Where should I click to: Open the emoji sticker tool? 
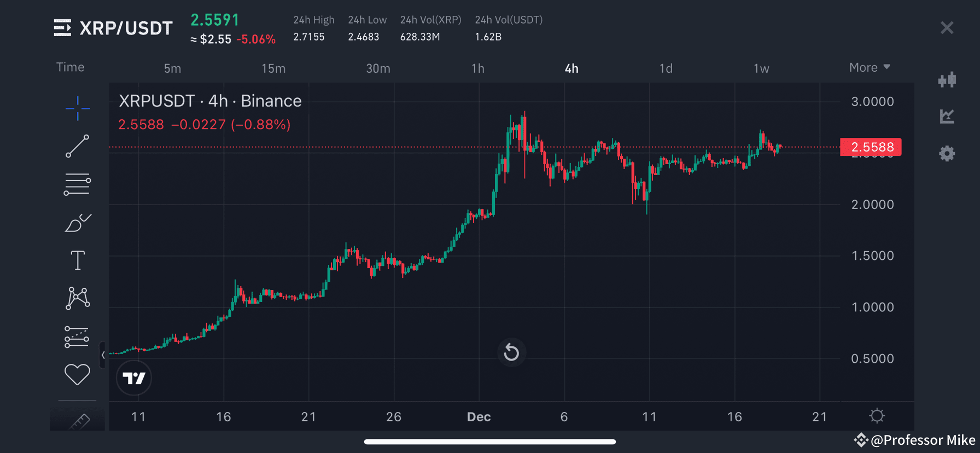77,374
